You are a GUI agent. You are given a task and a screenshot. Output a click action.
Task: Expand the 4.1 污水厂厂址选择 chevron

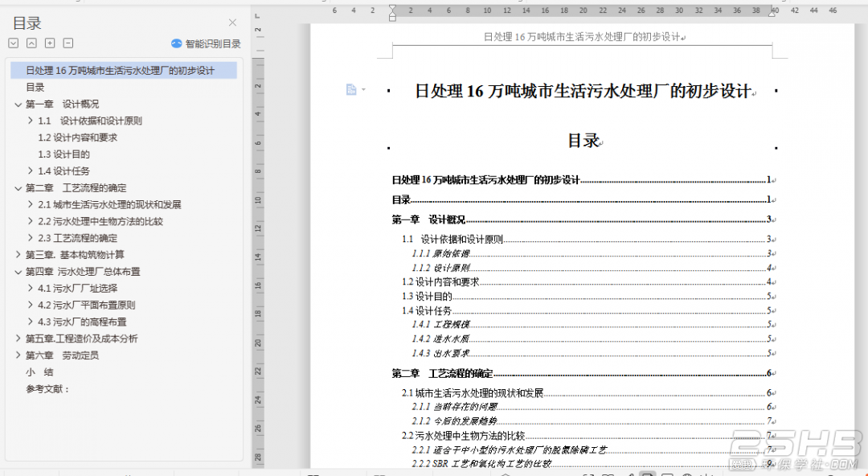pos(31,288)
